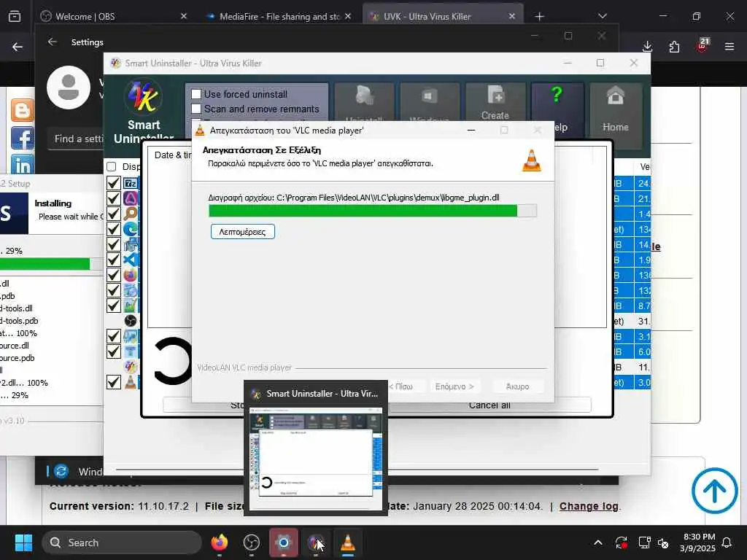The image size is (747, 560).
Task: Click the Uninstall toolbar button in UVK
Action: (x=365, y=102)
